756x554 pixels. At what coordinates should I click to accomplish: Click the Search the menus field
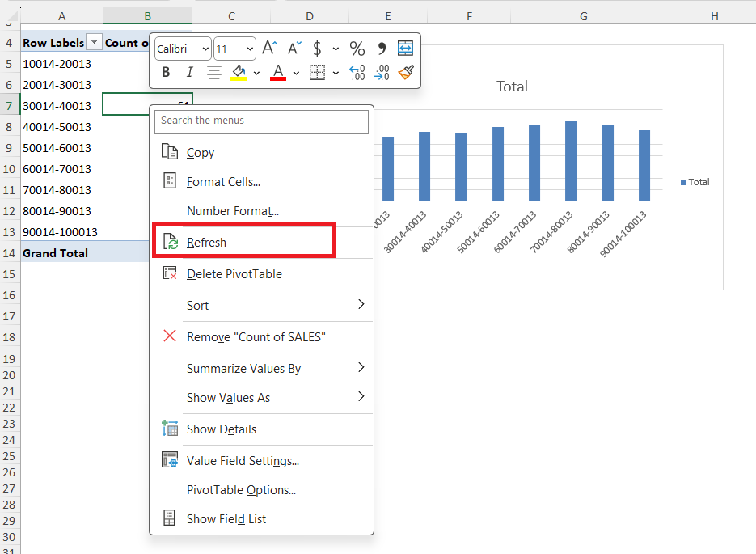coord(261,121)
